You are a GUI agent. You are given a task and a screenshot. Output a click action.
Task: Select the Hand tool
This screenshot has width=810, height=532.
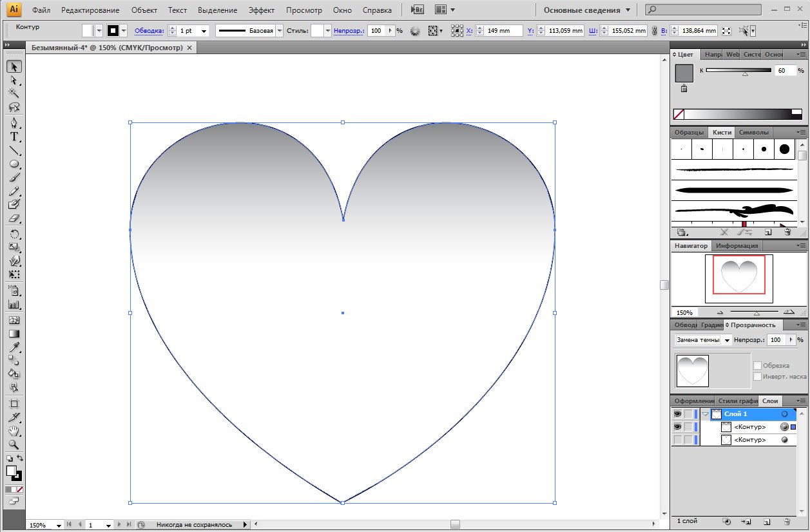[14, 431]
